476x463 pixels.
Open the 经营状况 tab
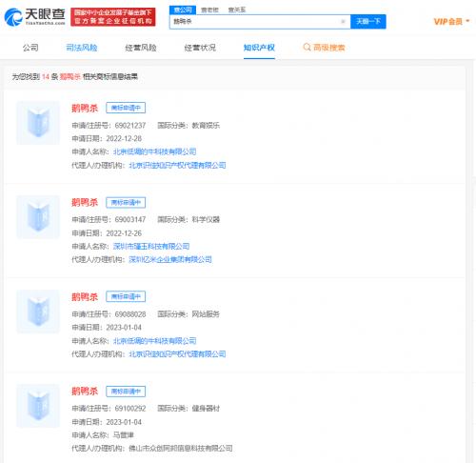200,48
